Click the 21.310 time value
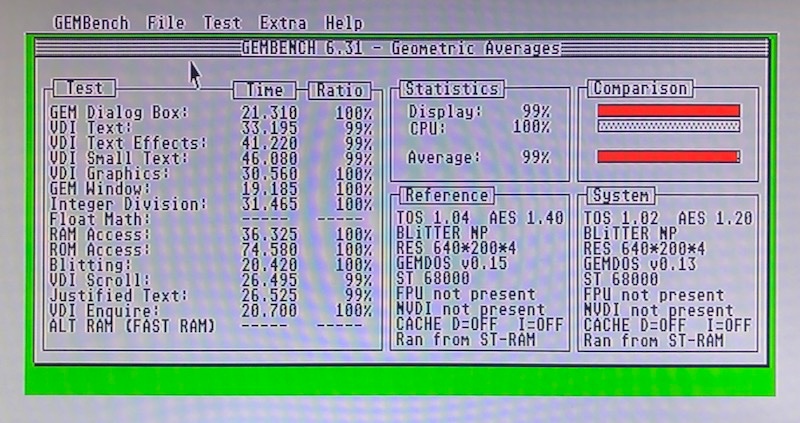 (269, 113)
